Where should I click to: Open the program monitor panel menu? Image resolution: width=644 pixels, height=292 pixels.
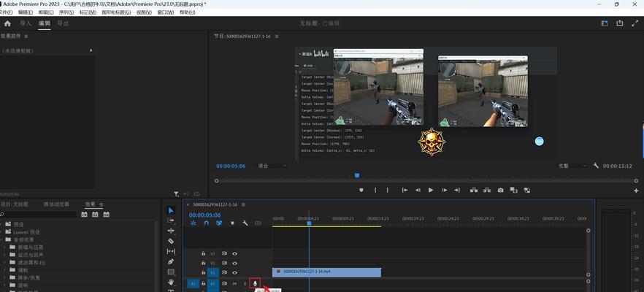[x=277, y=36]
